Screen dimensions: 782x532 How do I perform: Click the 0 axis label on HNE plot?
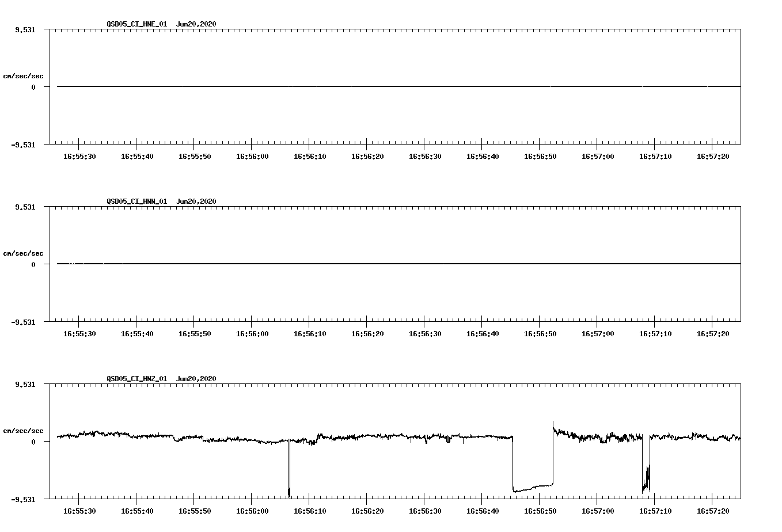click(33, 87)
